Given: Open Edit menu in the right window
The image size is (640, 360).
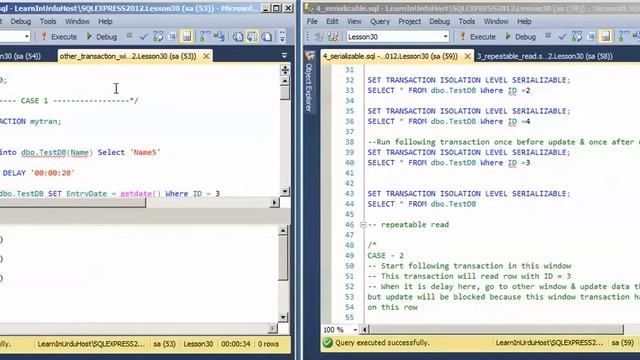Looking at the screenshot, I should [x=332, y=21].
